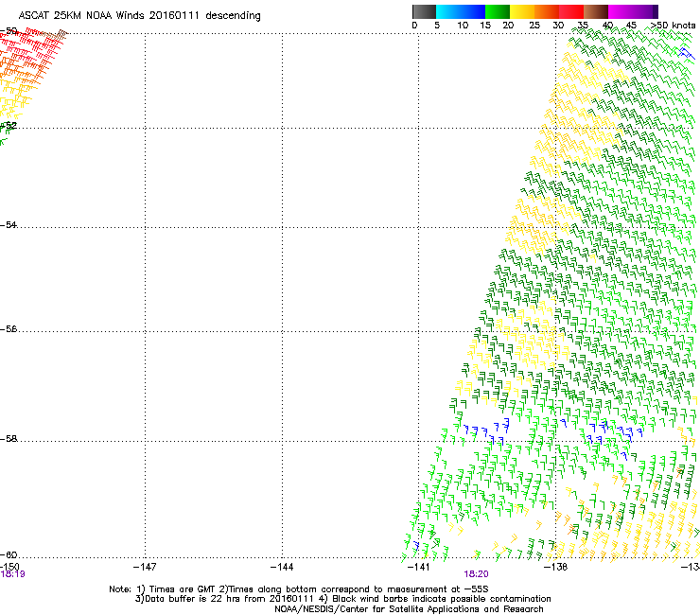Click the brown 35-40 knots legend segment

596,11
